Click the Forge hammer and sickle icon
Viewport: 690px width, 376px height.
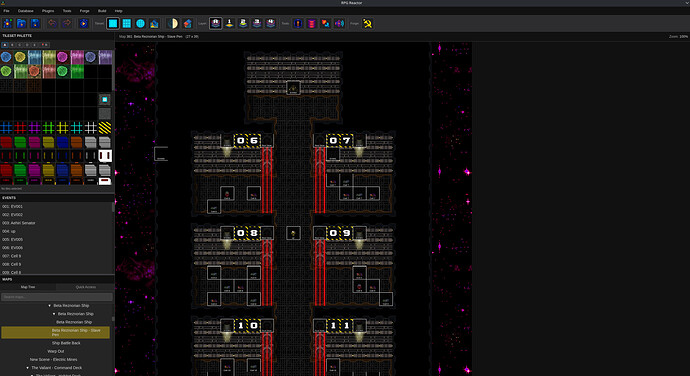(x=368, y=23)
